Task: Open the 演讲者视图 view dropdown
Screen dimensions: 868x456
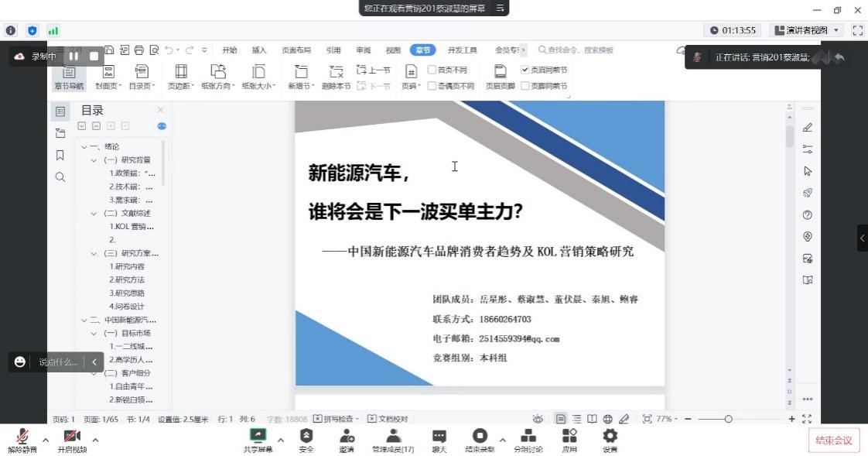Action: click(x=806, y=30)
